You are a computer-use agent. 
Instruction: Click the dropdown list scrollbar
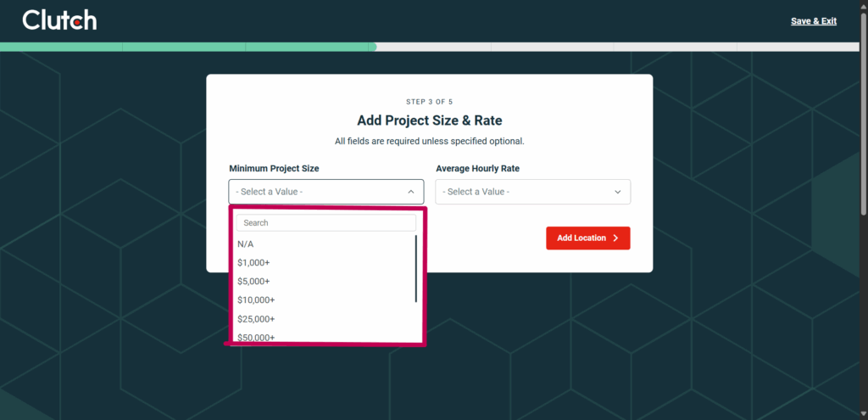(x=415, y=269)
